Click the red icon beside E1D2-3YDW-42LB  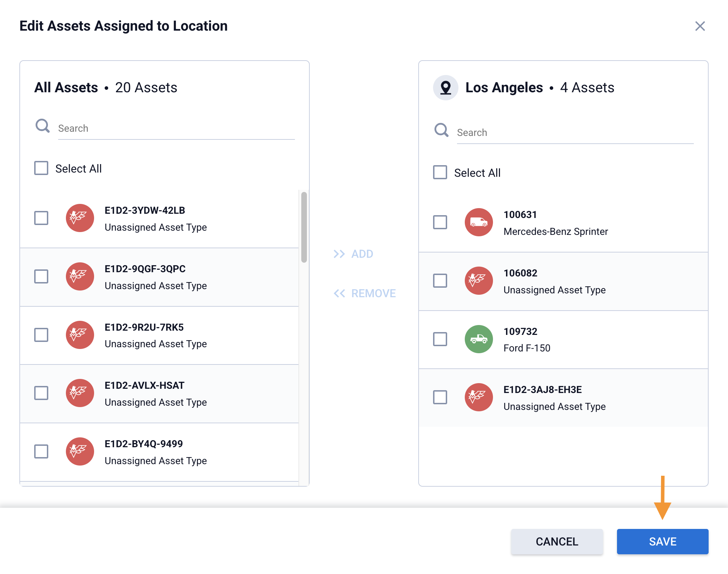click(x=80, y=218)
